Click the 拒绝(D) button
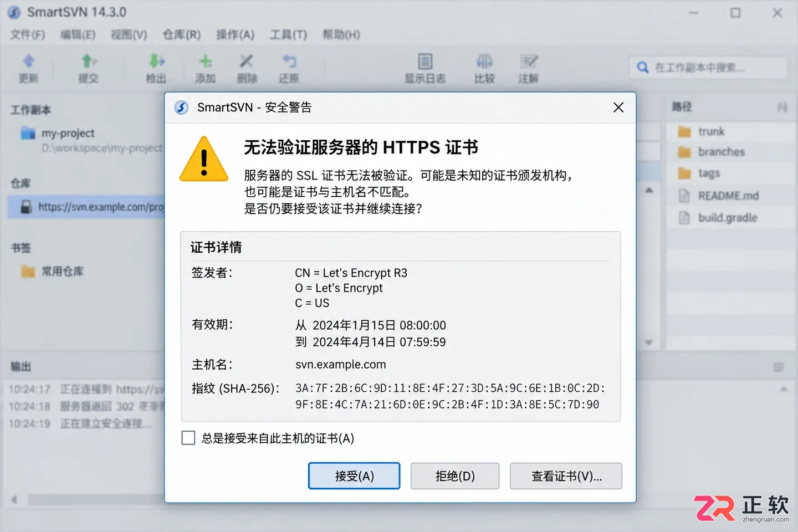This screenshot has height=532, width=798. point(455,476)
